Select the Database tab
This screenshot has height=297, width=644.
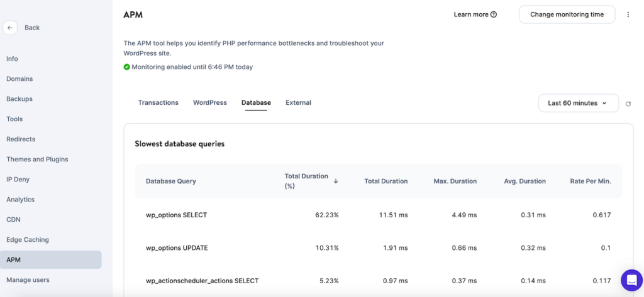[x=256, y=102]
